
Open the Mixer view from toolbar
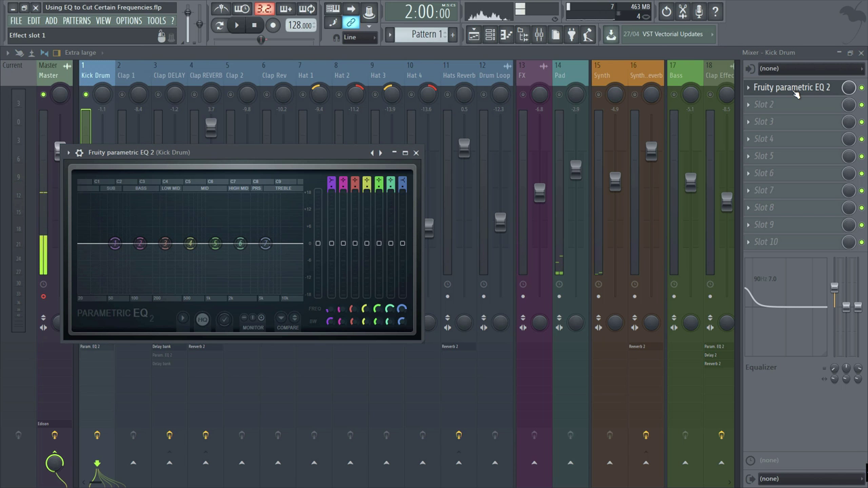[538, 35]
